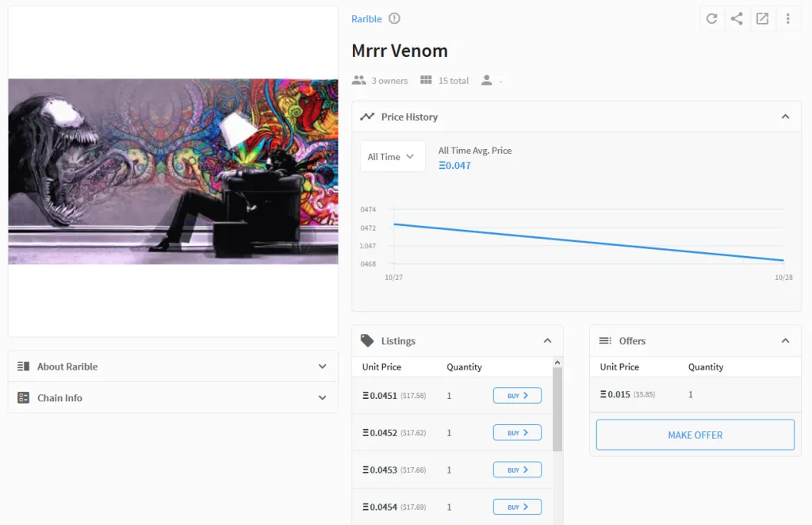Click the creator person icon
The height and width of the screenshot is (525, 812).
[486, 80]
